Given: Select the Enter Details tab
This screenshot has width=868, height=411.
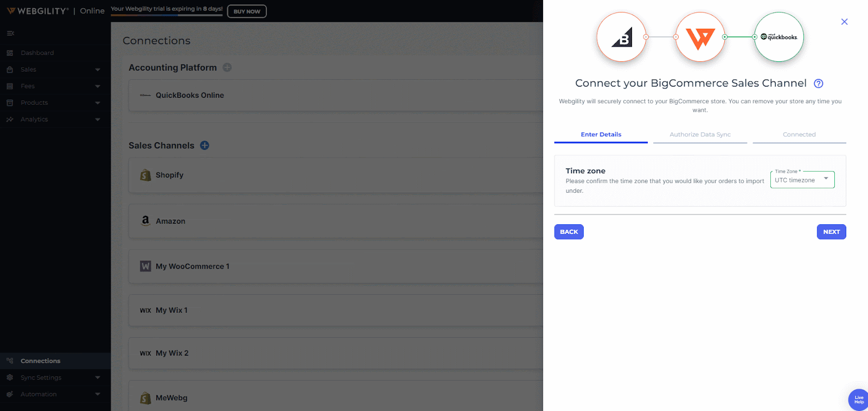Looking at the screenshot, I should 601,135.
